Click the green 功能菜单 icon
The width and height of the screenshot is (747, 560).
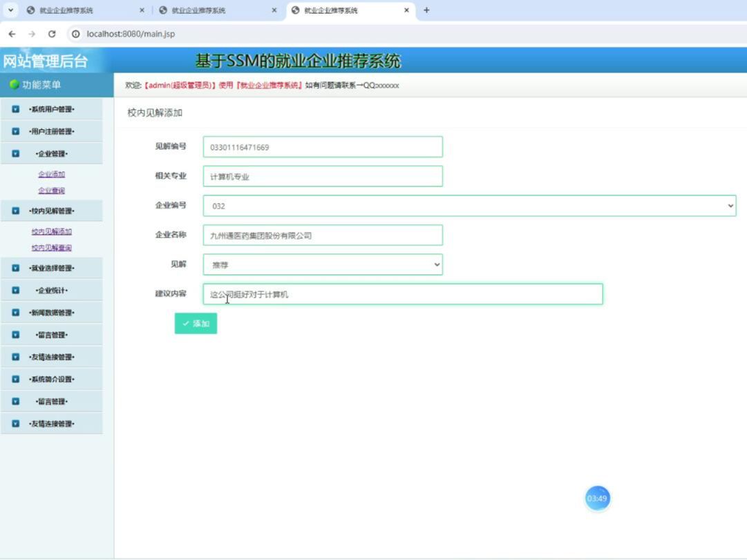pyautogui.click(x=15, y=84)
